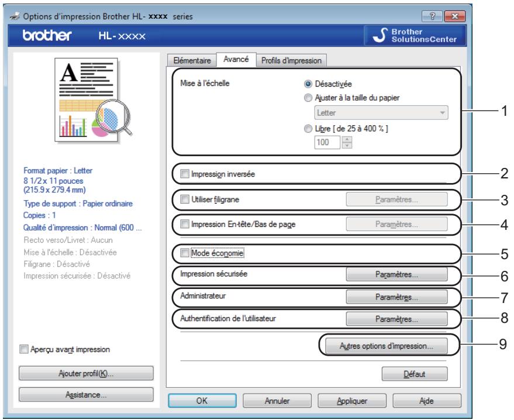Open Administrateur Paramètres
Screen dimensions: 514x420
396,297
